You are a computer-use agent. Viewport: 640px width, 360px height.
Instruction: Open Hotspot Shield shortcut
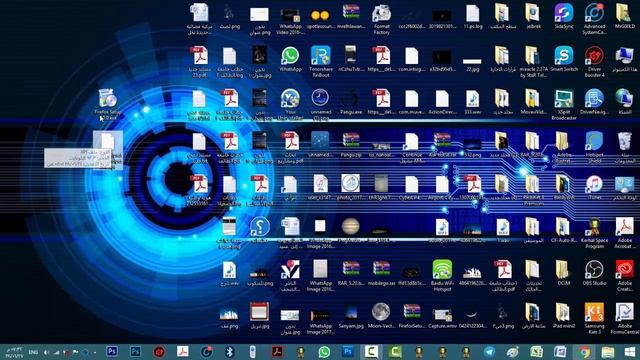click(594, 147)
